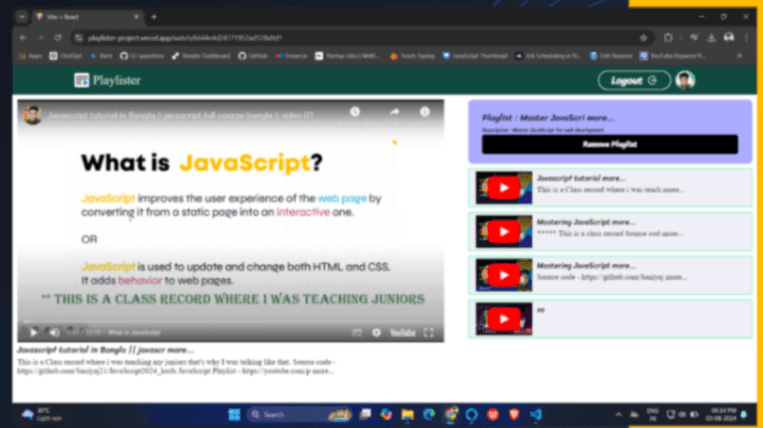The height and width of the screenshot is (428, 763).
Task: Click the Watch later clock icon
Action: click(354, 112)
